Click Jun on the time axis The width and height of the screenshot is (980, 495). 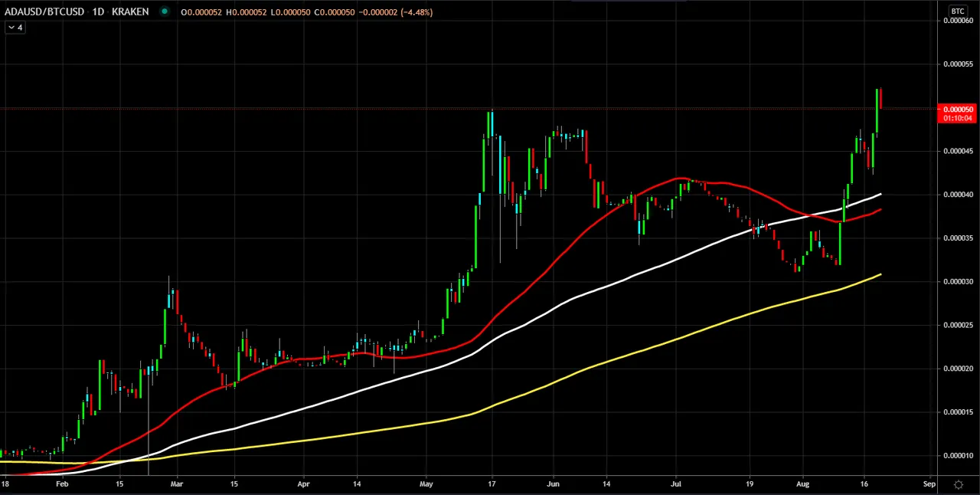(x=554, y=484)
